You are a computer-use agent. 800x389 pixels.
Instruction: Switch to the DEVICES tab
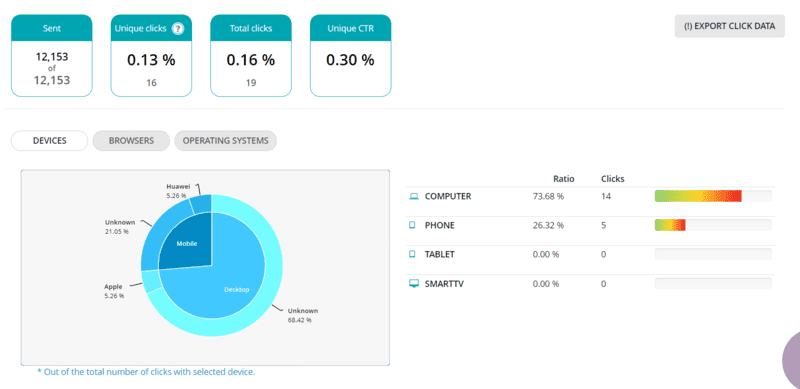pos(49,141)
